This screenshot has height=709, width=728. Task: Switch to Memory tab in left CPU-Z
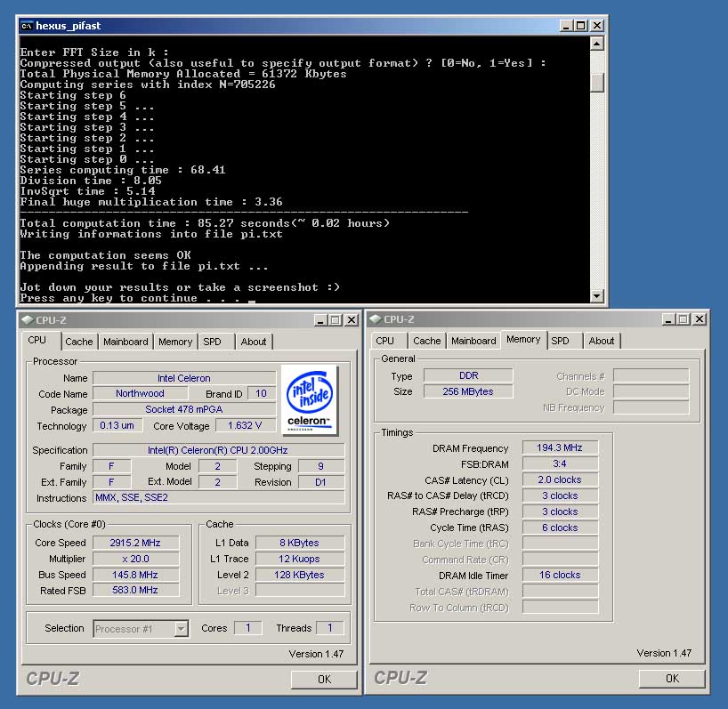(175, 342)
